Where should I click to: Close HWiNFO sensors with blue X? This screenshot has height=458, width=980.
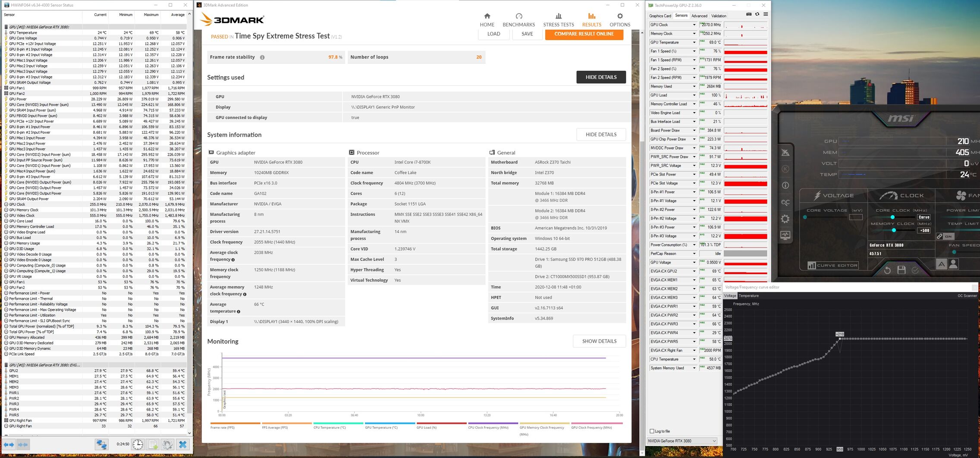[183, 444]
